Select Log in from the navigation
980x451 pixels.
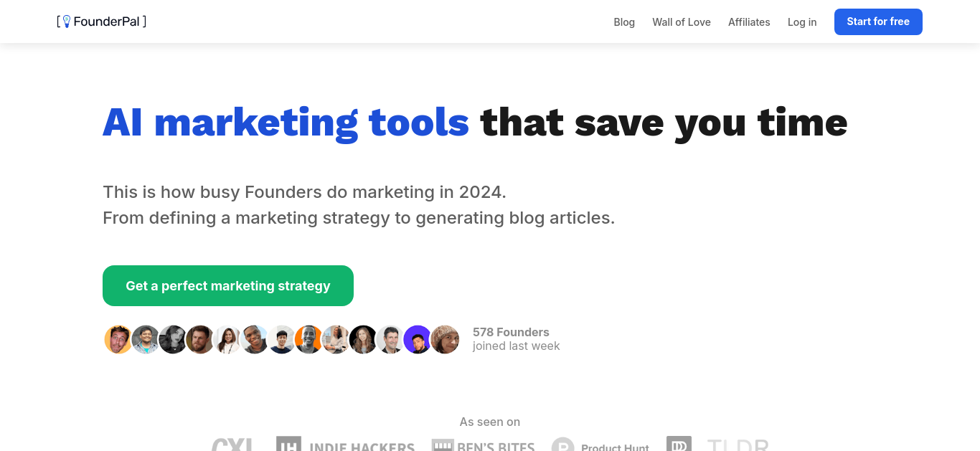point(802,22)
